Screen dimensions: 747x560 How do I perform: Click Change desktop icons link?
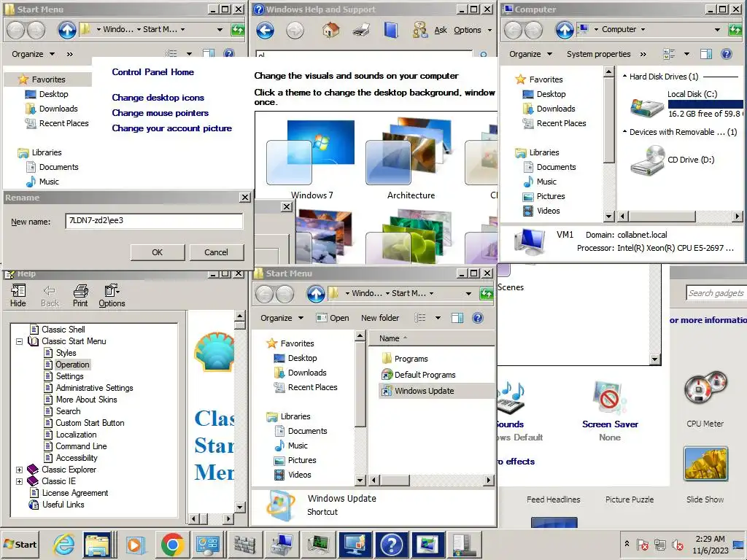[158, 98]
